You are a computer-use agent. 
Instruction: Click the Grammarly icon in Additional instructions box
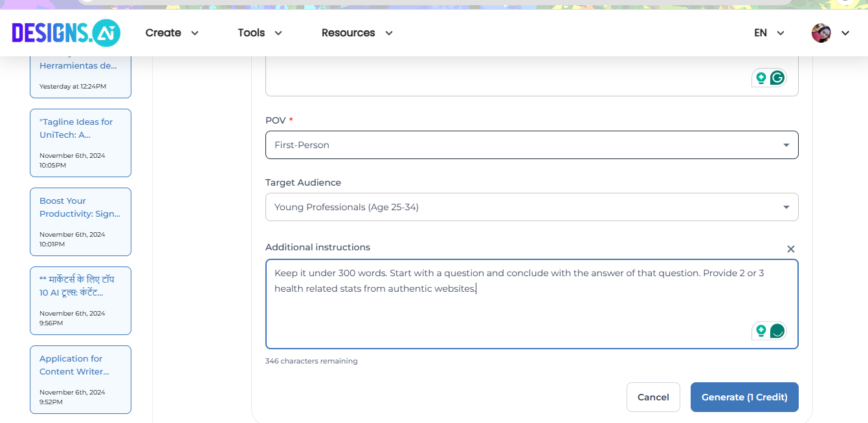777,331
